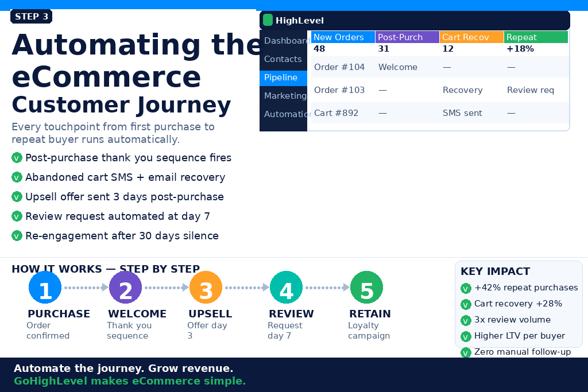Select the Pipeline sidebar item

284,77
